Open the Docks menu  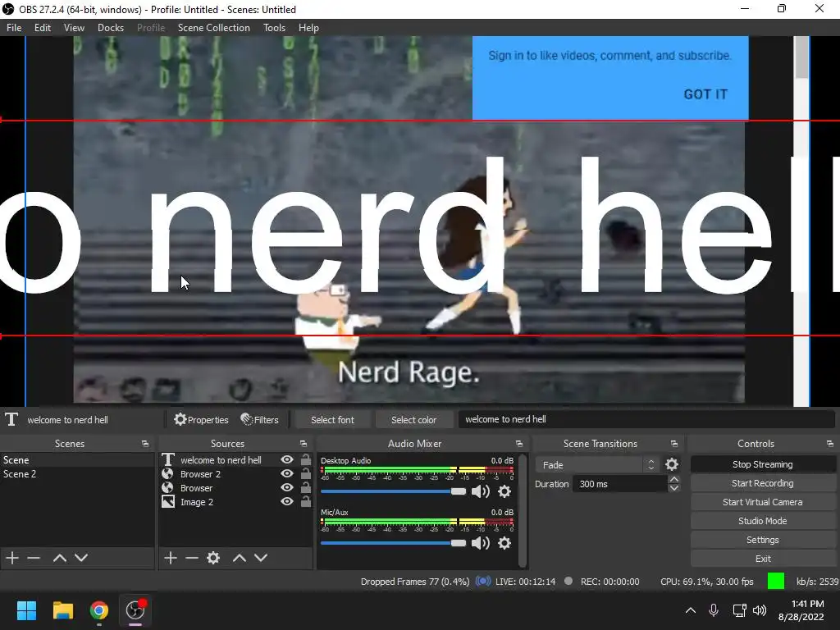click(x=111, y=28)
